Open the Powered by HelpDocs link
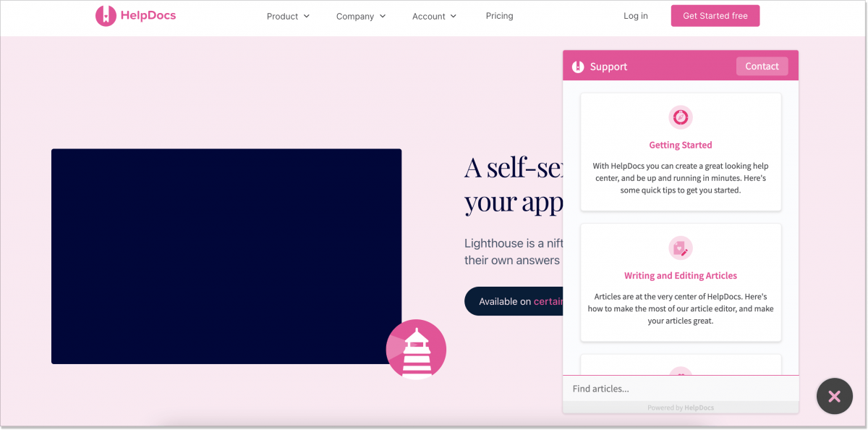Screen dimensions: 868x430 click(x=681, y=407)
